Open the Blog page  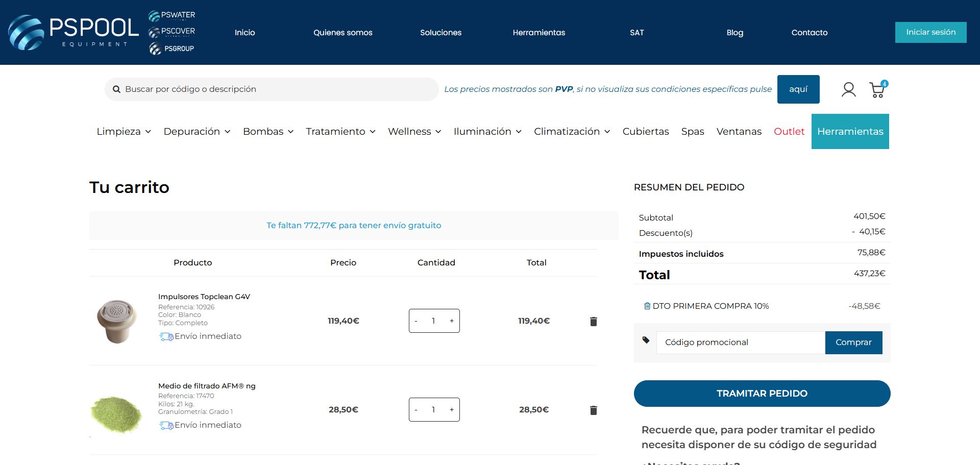(735, 33)
